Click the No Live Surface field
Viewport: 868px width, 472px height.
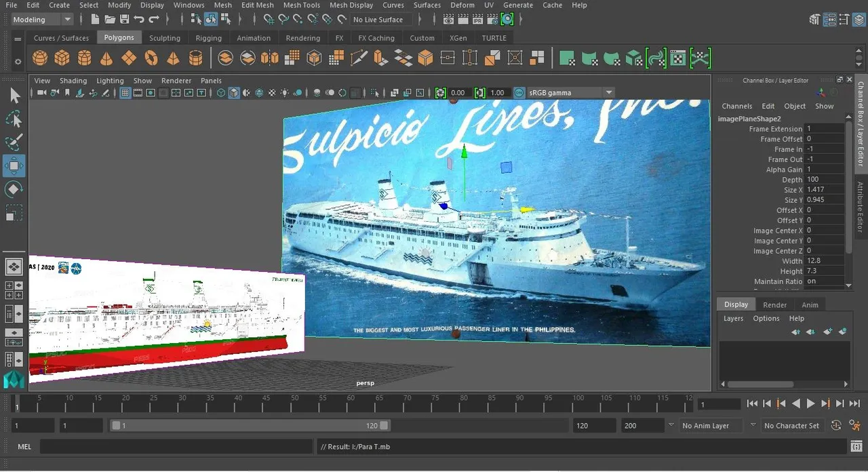pyautogui.click(x=380, y=20)
